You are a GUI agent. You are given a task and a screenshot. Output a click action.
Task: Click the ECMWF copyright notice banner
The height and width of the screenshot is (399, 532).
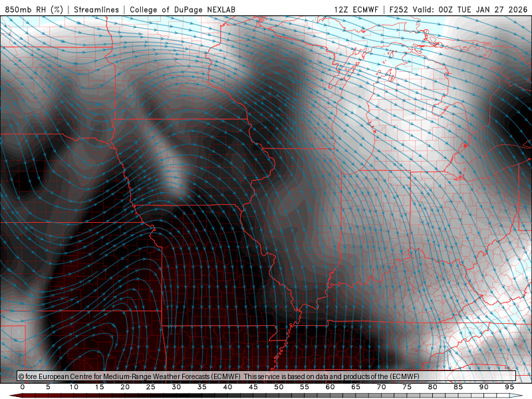pyautogui.click(x=267, y=376)
